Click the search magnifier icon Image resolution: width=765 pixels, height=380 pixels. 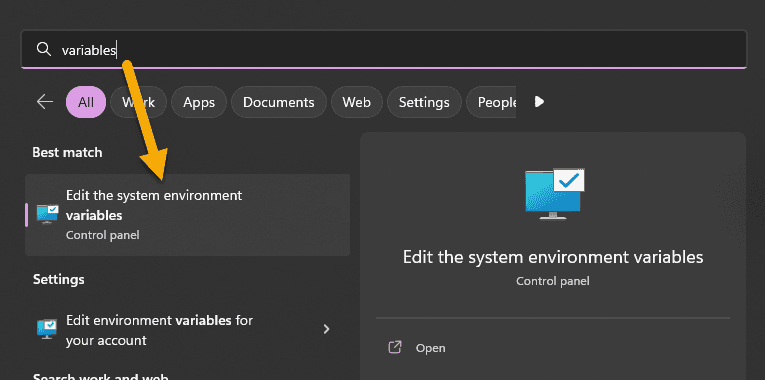coord(44,49)
